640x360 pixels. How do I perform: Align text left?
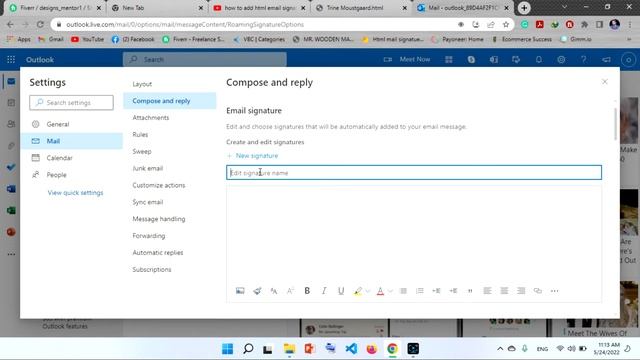(x=487, y=291)
